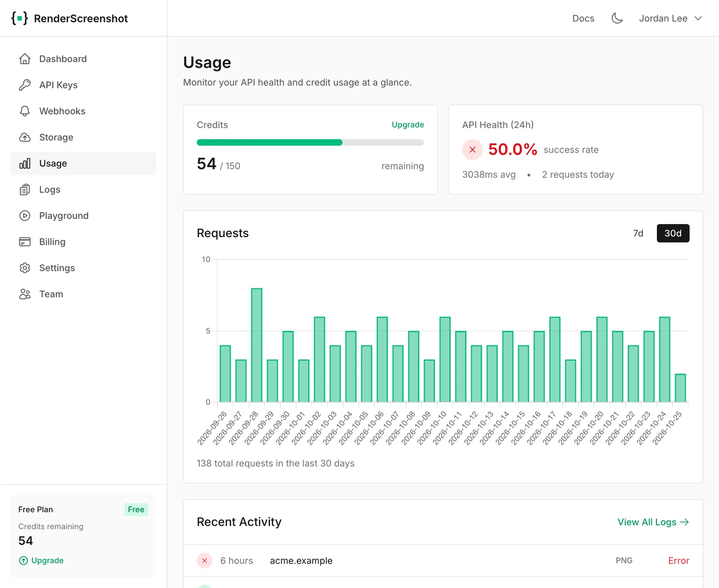Click the API Keys key icon

click(25, 85)
